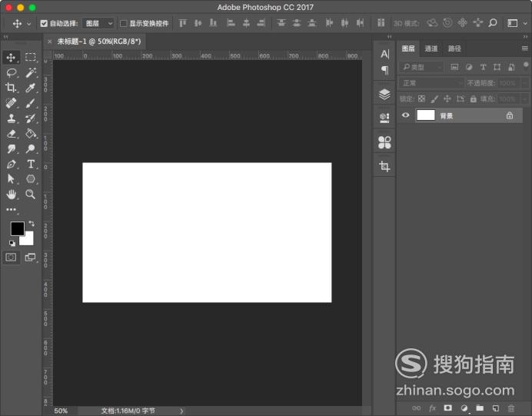This screenshot has height=416, width=532.
Task: Filter layers by smart objects icon
Action: (x=511, y=67)
